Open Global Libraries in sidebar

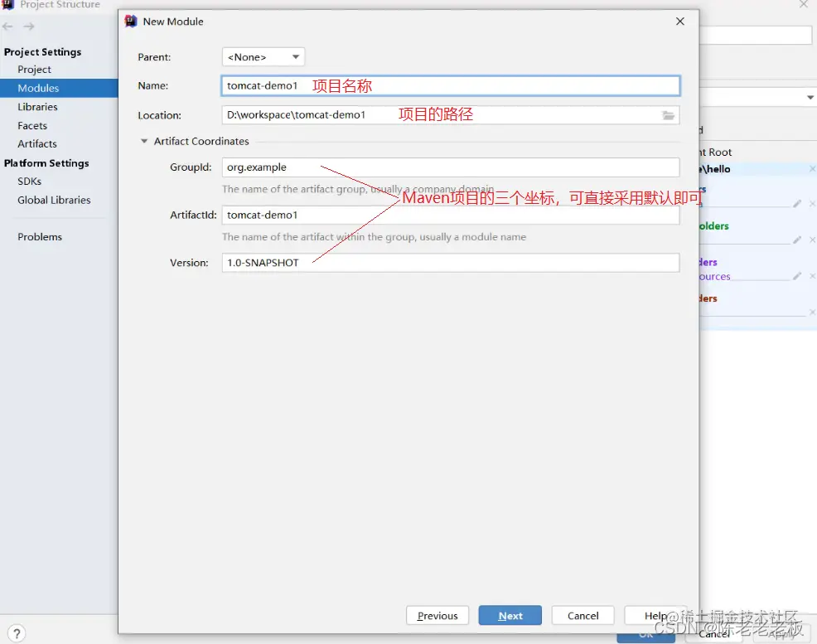point(54,200)
